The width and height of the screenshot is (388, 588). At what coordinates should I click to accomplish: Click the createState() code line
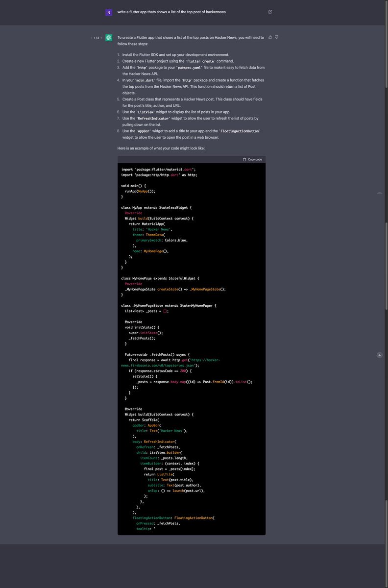pos(175,289)
